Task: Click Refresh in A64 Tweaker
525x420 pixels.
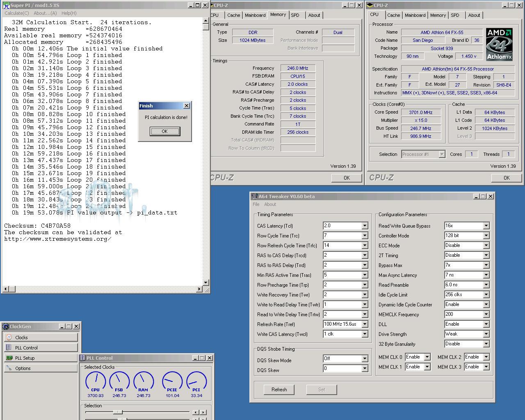Action: click(x=279, y=390)
